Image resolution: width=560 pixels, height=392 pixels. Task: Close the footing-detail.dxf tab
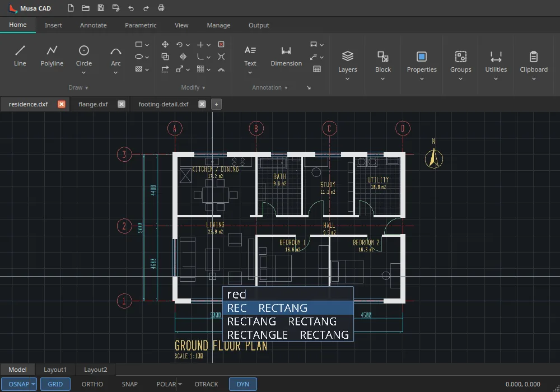(202, 104)
